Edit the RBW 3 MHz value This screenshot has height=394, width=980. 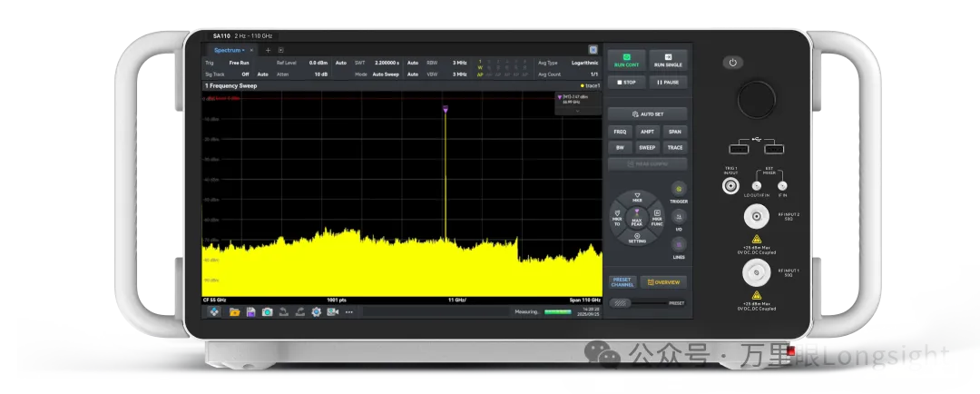tap(459, 64)
